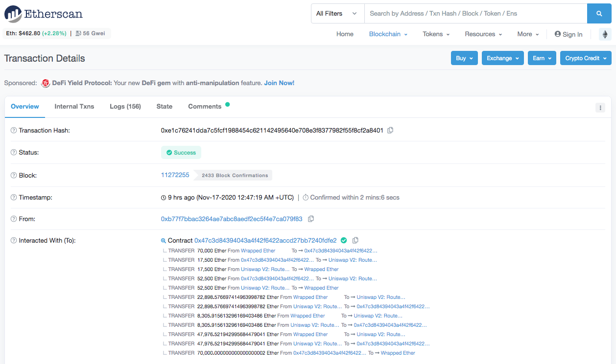Click Wrapped Ether sender in 47,976.52 Ether transfer
The image size is (616, 364).
(x=310, y=334)
